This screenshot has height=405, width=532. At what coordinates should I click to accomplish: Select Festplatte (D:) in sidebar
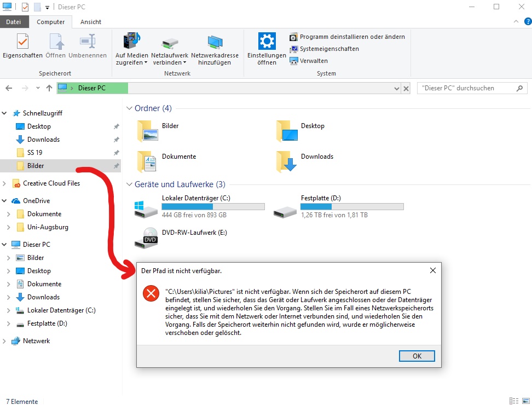tap(47, 323)
